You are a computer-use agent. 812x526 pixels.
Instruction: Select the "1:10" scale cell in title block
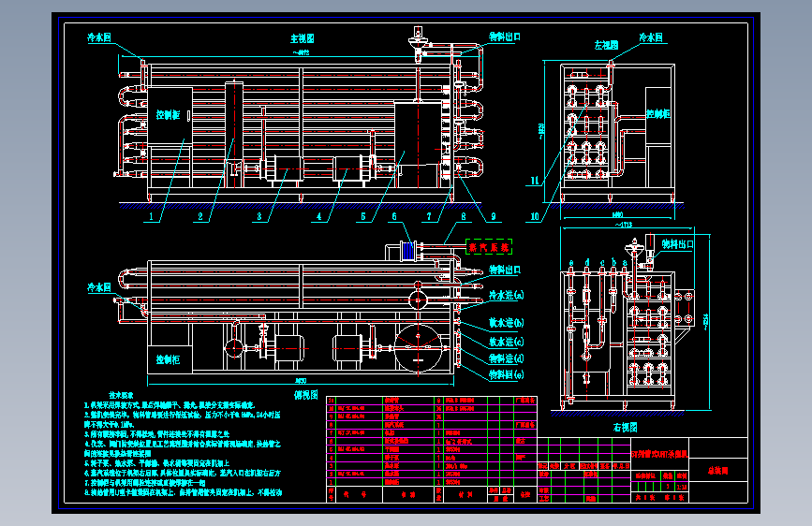682,487
